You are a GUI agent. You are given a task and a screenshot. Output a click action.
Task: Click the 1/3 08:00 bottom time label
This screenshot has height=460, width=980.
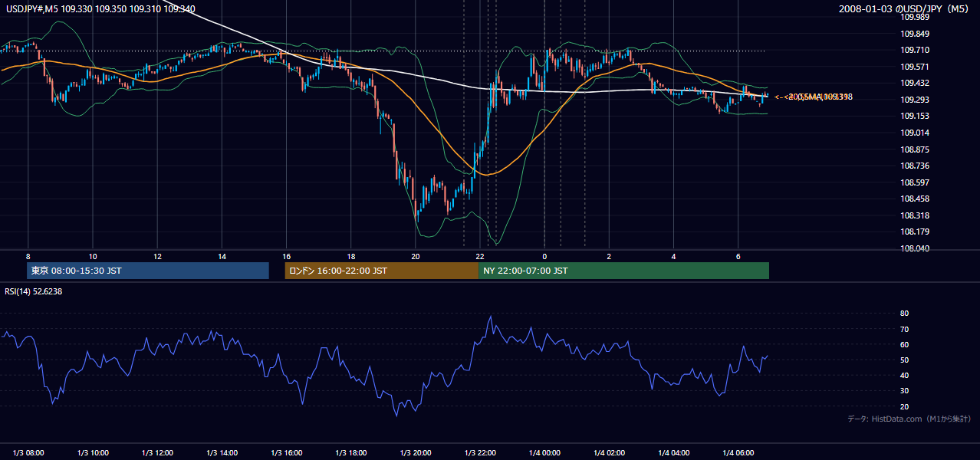pyautogui.click(x=28, y=452)
